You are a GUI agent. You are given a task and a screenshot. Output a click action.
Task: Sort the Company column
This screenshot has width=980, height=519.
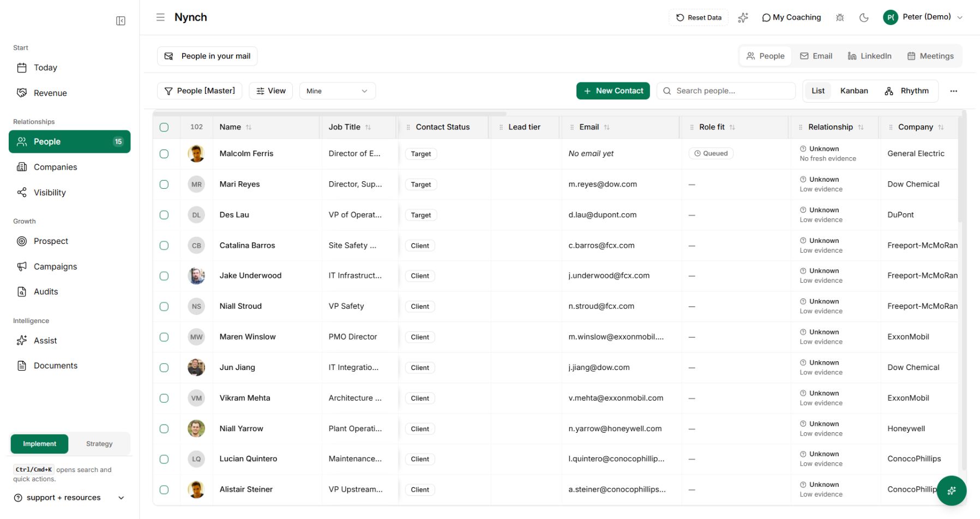[941, 127]
